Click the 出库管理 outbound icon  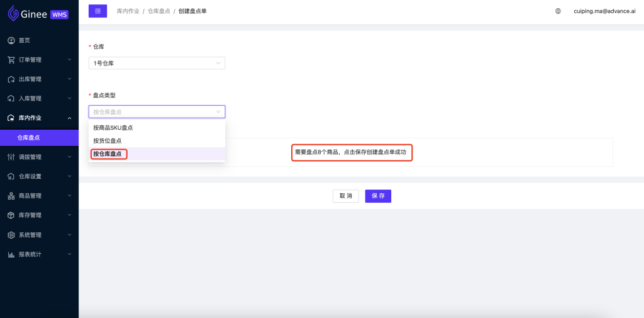pyautogui.click(x=11, y=79)
